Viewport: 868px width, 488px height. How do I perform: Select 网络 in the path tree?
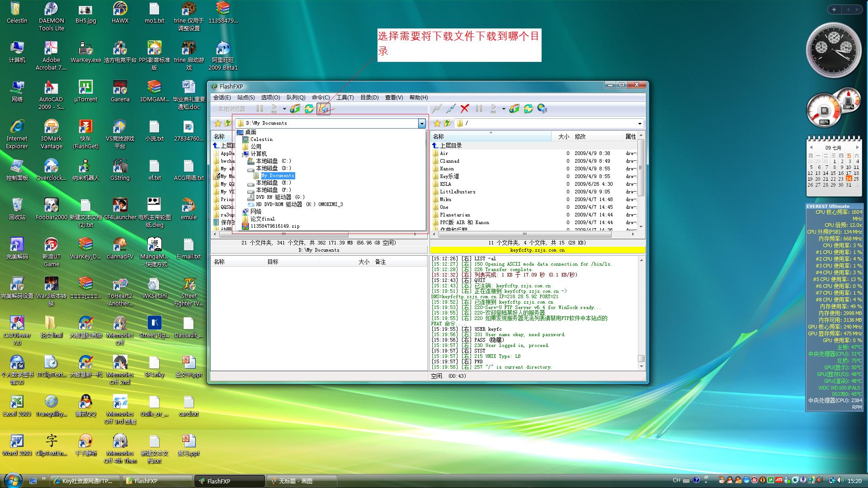coord(256,212)
